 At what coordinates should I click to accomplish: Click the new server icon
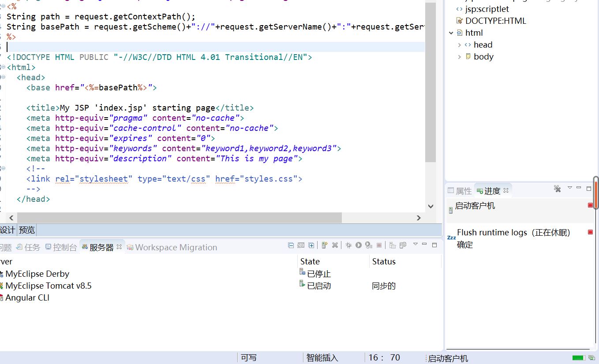pos(325,245)
